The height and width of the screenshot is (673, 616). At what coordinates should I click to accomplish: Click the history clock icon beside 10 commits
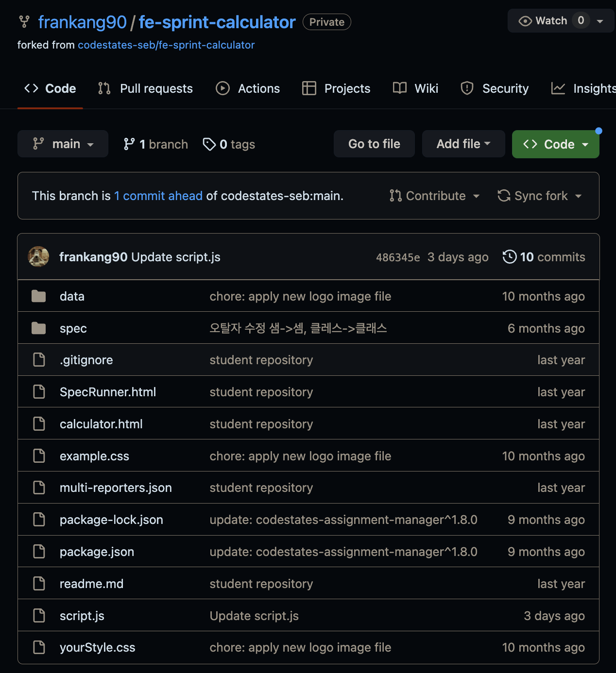click(510, 257)
